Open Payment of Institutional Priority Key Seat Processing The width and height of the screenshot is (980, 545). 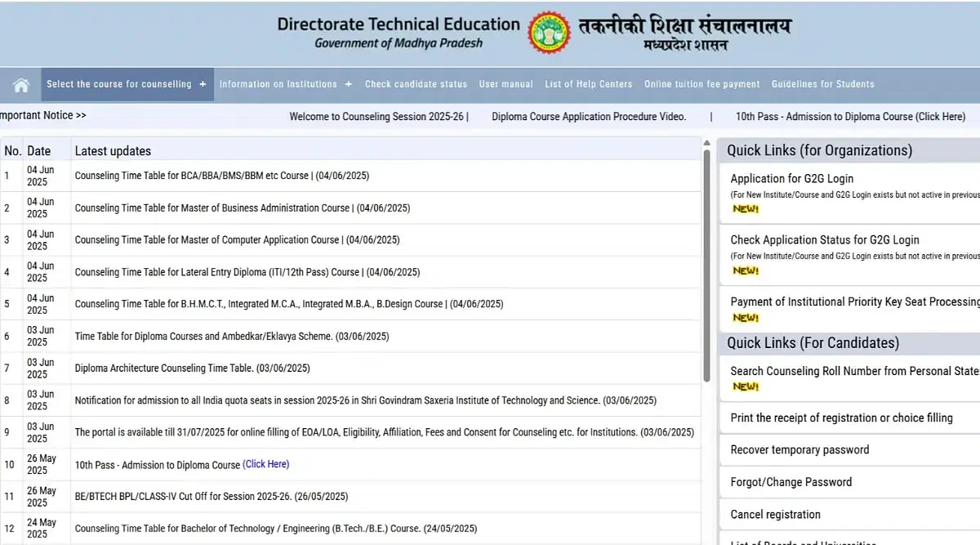click(x=855, y=302)
